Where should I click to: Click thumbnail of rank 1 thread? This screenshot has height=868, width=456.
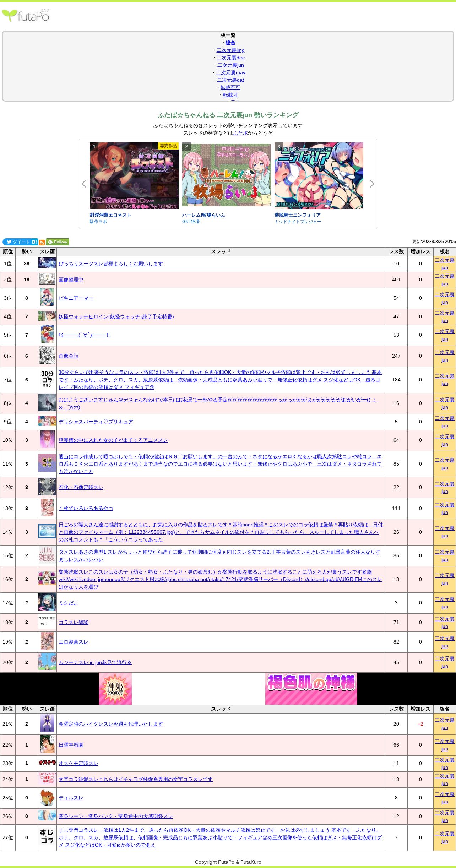47,263
